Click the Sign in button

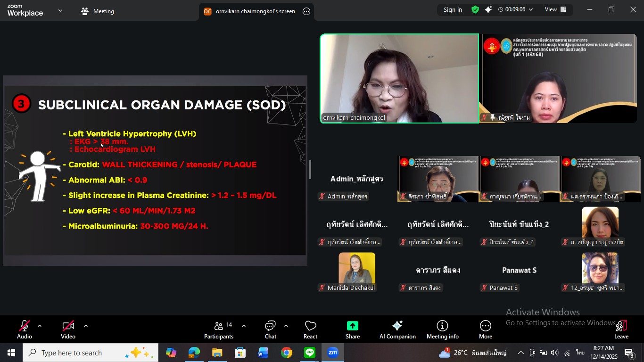click(x=453, y=9)
